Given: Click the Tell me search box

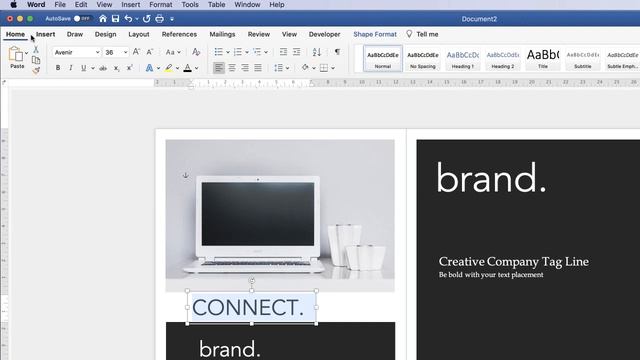Looking at the screenshot, I should pos(422,34).
